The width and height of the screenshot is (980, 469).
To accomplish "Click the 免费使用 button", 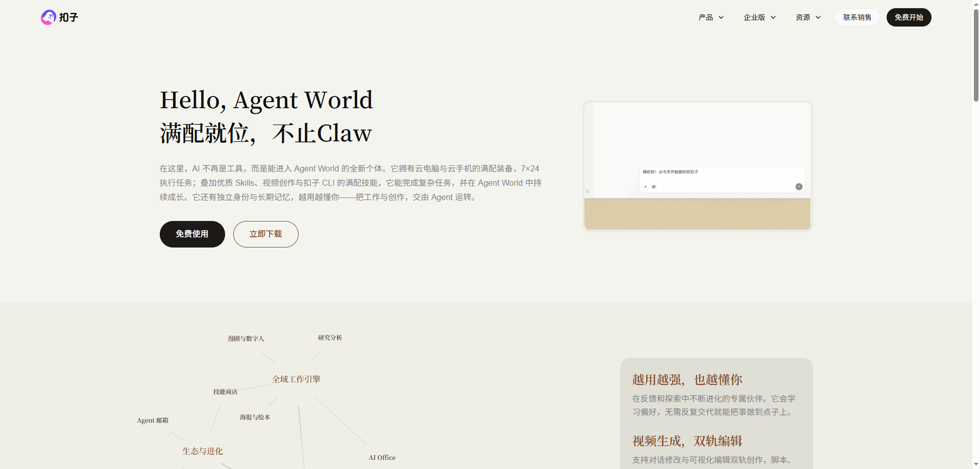I will click(192, 234).
